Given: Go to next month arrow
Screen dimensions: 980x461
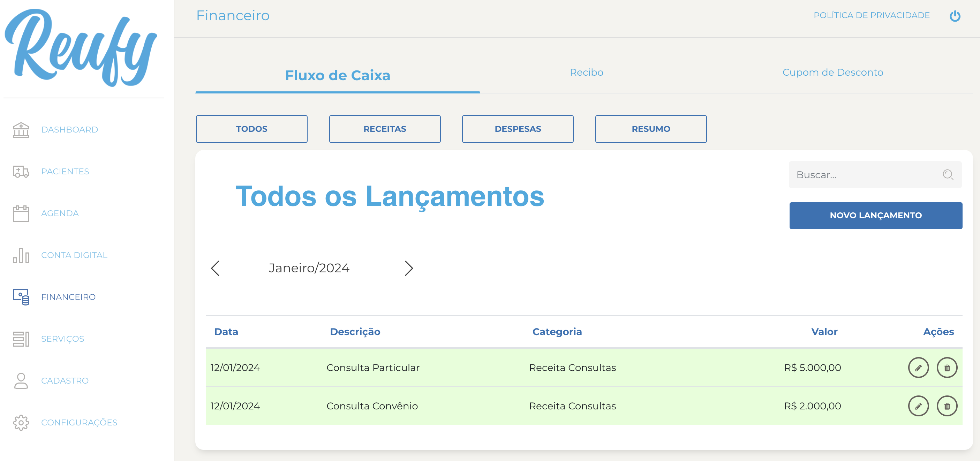Looking at the screenshot, I should [409, 268].
